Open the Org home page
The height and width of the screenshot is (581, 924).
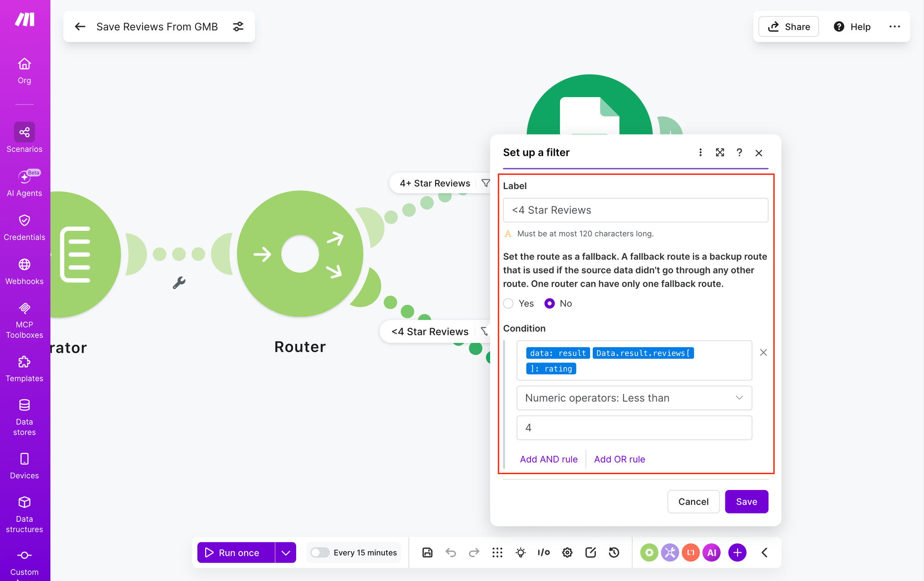coord(24,71)
